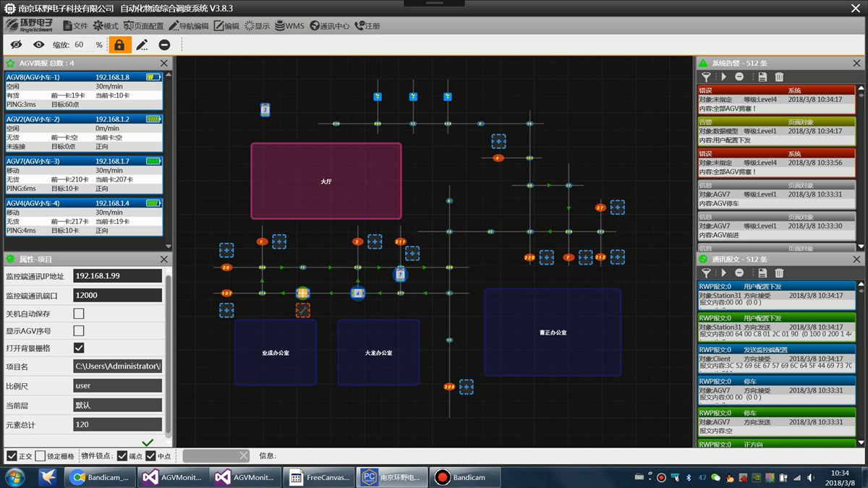
Task: Tick the 显示AGV序号 checkbox
Action: point(79,331)
